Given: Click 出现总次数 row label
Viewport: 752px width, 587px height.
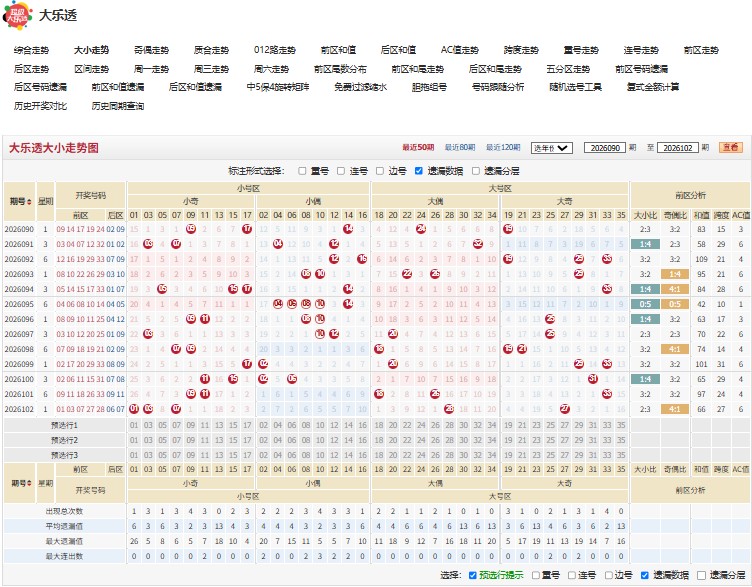Looking at the screenshot, I should 64,511.
